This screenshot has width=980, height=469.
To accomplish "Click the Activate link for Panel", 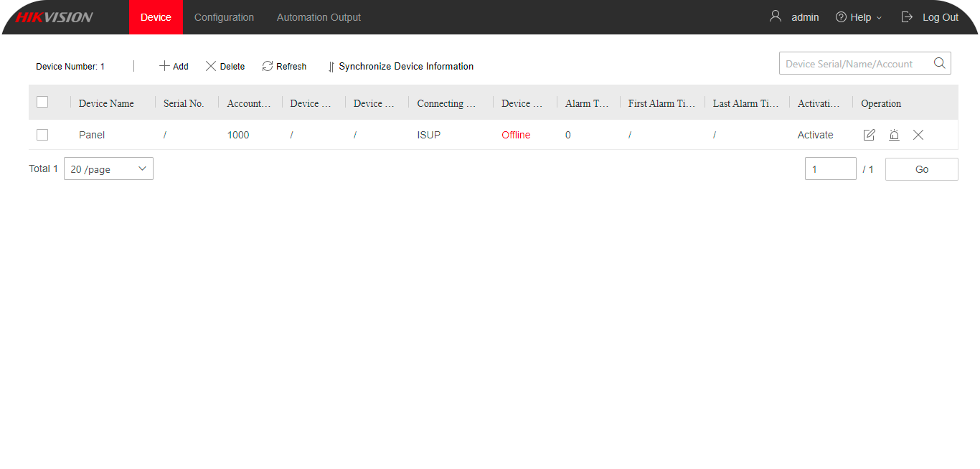I will (815, 135).
